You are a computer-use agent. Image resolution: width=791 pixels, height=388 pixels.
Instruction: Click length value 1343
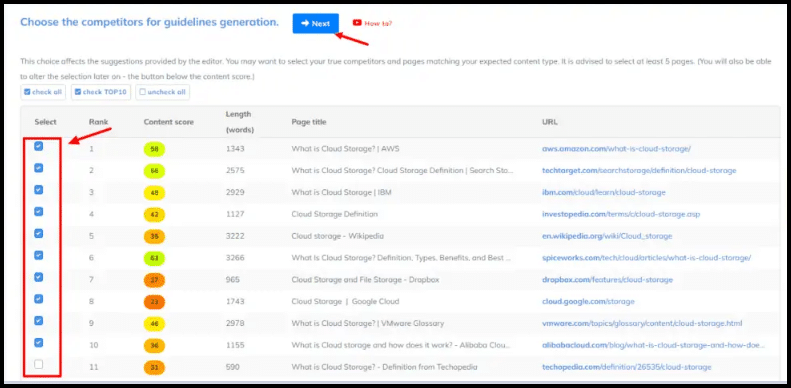pos(235,149)
